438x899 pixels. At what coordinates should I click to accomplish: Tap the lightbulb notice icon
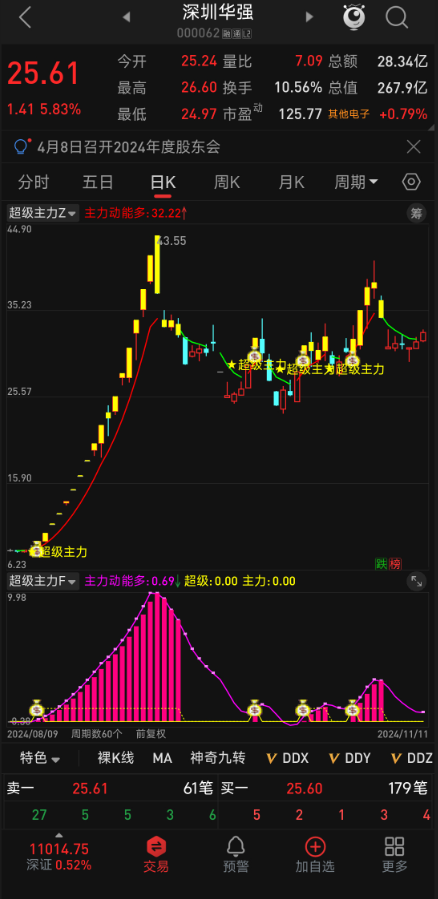[x=21, y=147]
